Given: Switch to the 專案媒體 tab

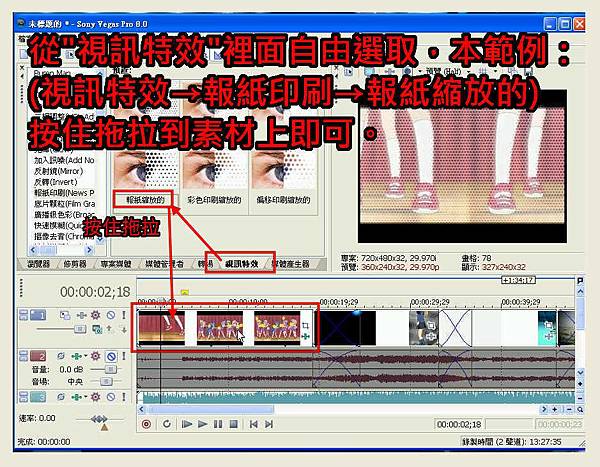Looking at the screenshot, I should pos(116,264).
